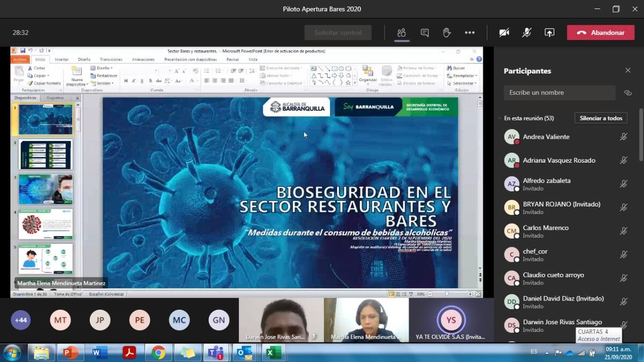Screen dimensions: 644x362
Task: Copy the meeting link icon
Action: [627, 93]
